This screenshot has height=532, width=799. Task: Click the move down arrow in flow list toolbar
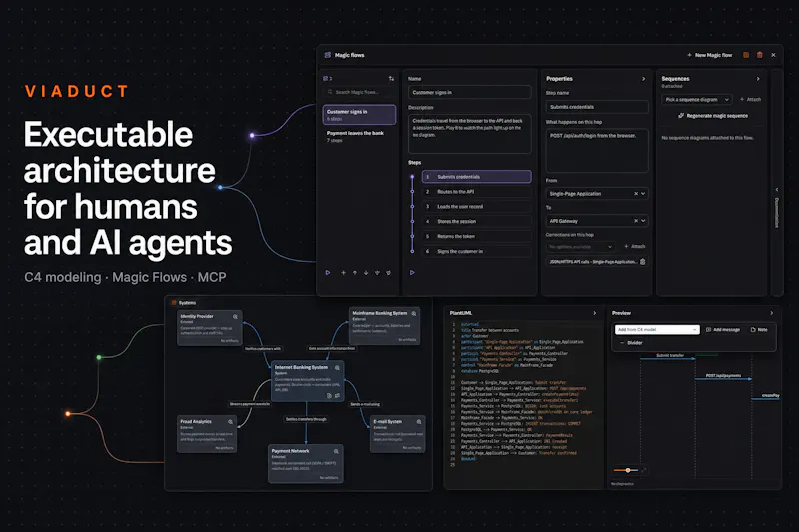tap(366, 273)
